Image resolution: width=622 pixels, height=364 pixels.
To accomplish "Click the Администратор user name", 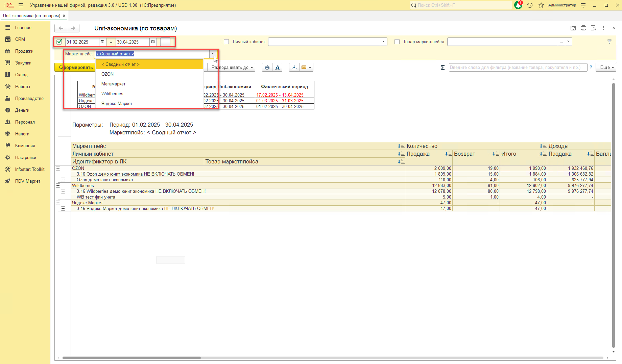I will coord(562,5).
